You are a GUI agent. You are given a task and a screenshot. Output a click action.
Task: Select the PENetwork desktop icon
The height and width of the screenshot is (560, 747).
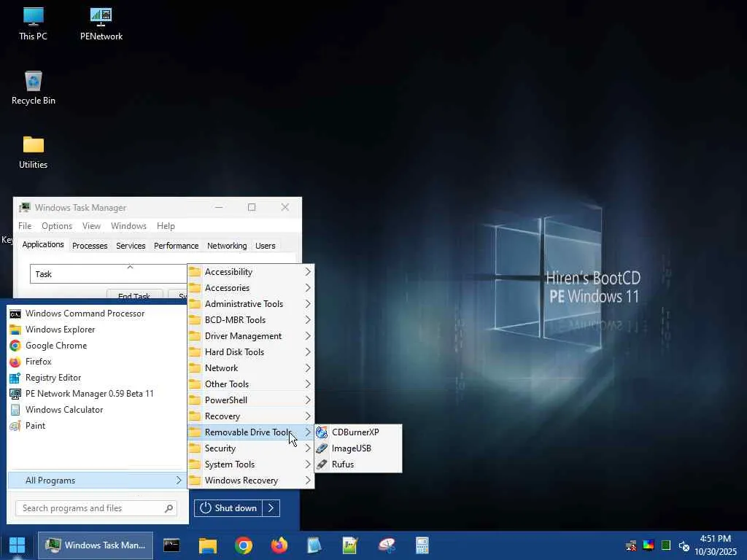click(101, 23)
